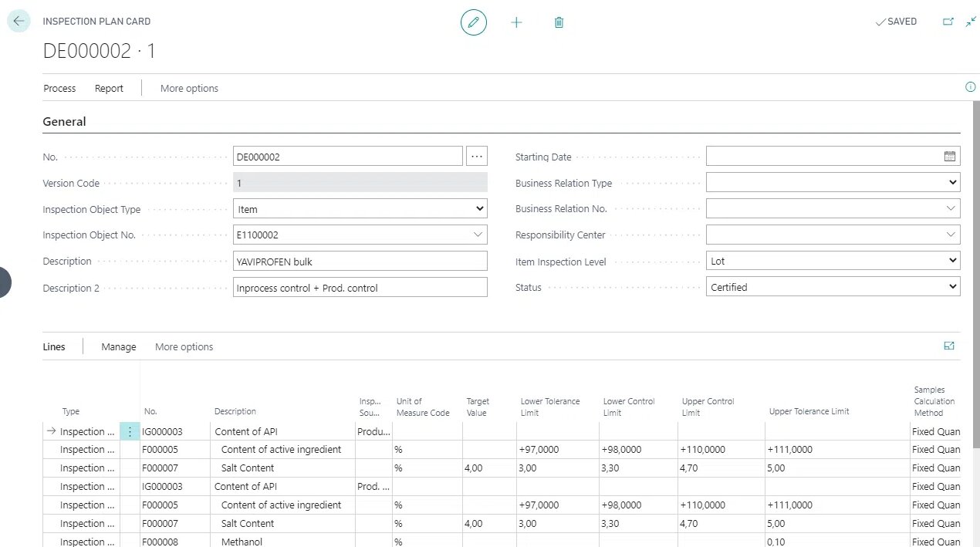Open the Business Relation Type dropdown
This screenshot has width=980, height=547.
click(x=833, y=183)
